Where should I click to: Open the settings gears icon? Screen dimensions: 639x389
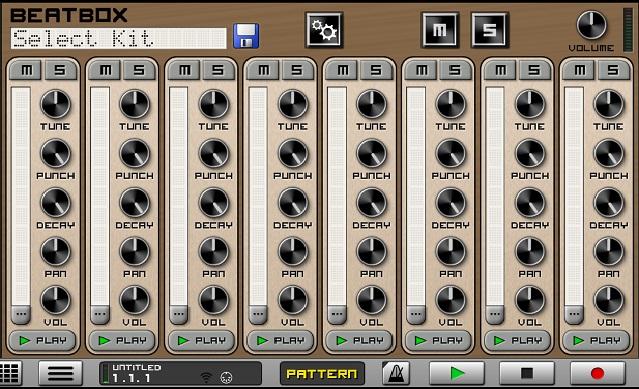324,30
